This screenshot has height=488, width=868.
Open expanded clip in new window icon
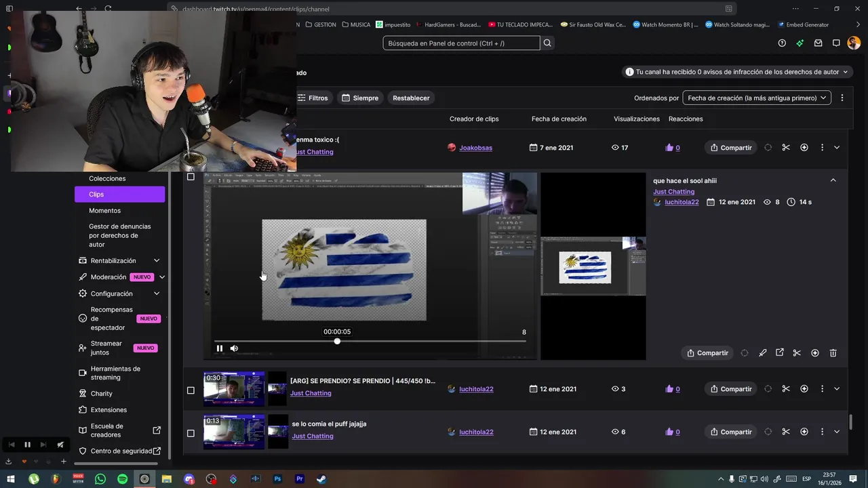click(x=780, y=353)
